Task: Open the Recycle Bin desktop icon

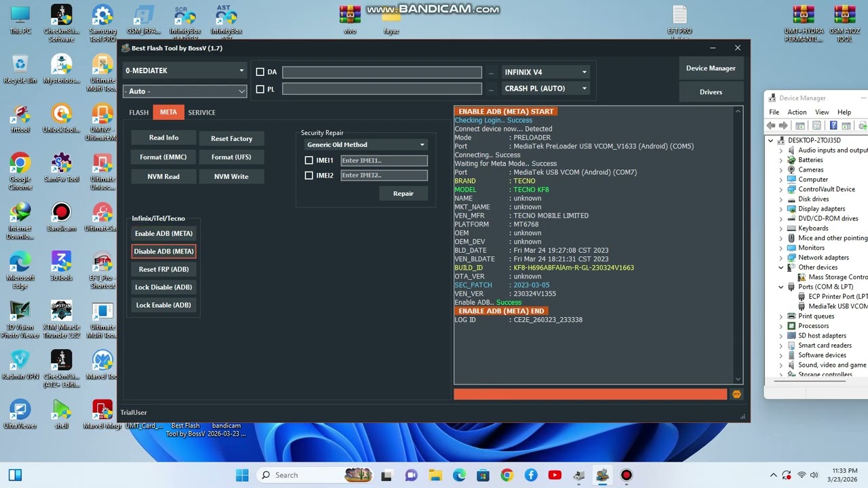Action: 20,69
